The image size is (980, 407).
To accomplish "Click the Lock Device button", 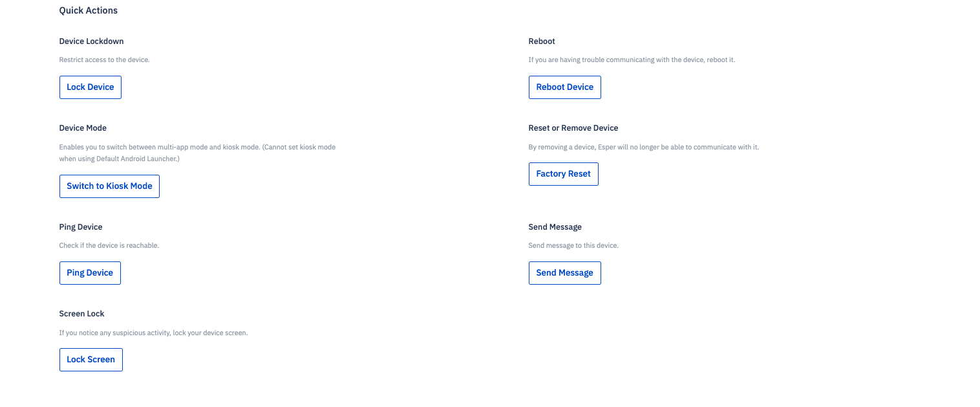I will 90,87.
